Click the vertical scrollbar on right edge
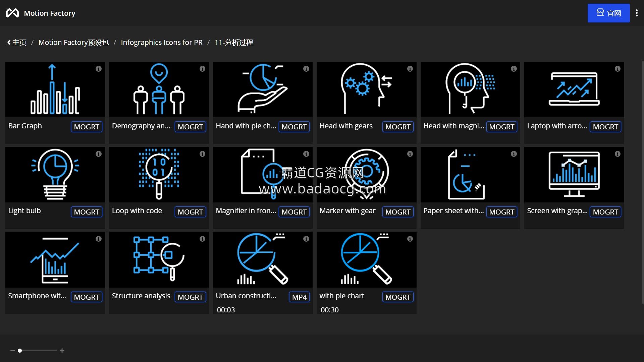This screenshot has height=362, width=644. 643,182
